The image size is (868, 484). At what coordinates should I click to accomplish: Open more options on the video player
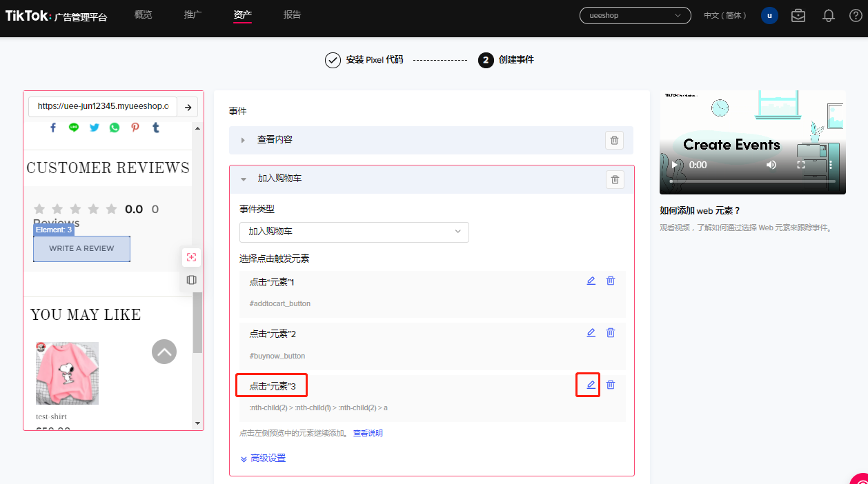[831, 165]
